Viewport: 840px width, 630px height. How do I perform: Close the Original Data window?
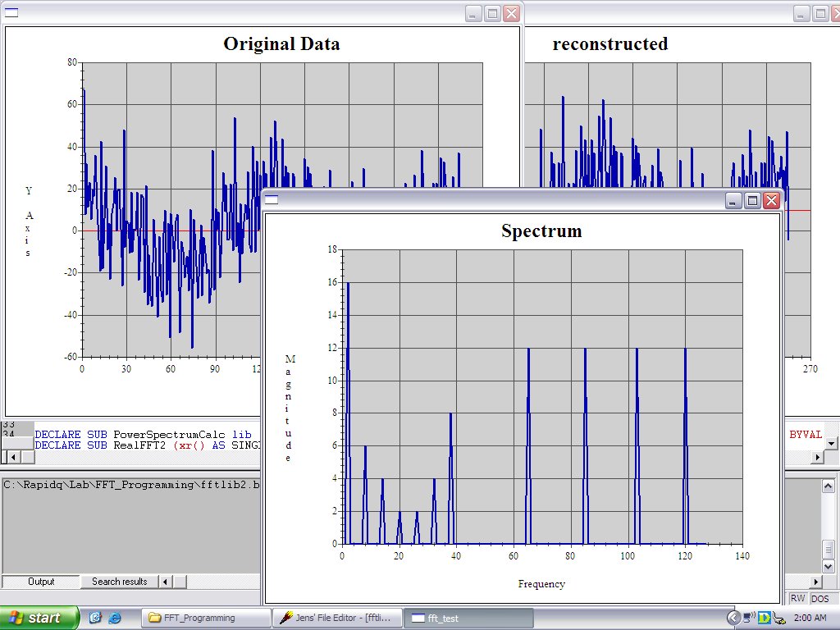coord(511,13)
